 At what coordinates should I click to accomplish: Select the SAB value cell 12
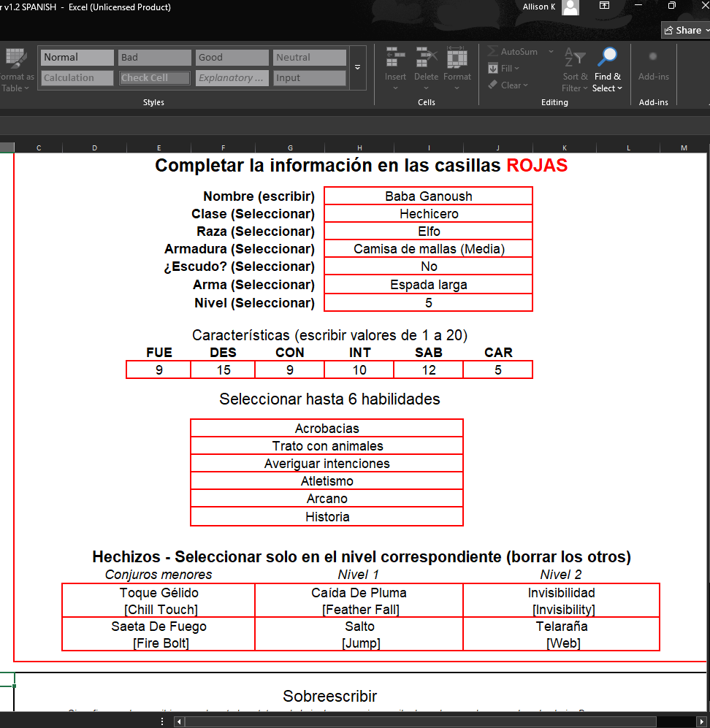429,370
